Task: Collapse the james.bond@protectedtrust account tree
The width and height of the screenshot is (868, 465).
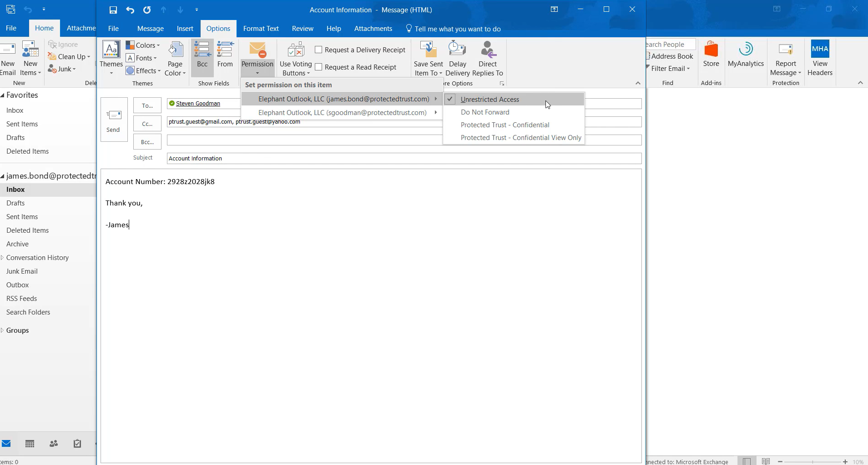Action: pyautogui.click(x=2, y=176)
